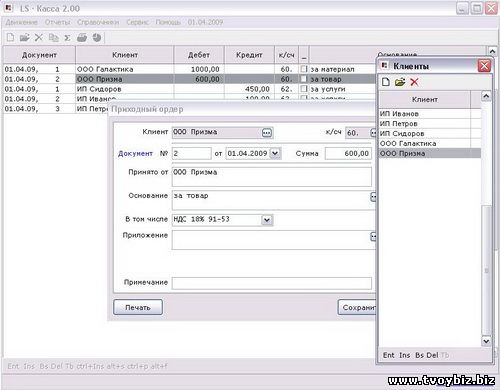The height and width of the screenshot is (390, 500).
Task: Click the Copy icon in main toolbar
Action: point(53,37)
